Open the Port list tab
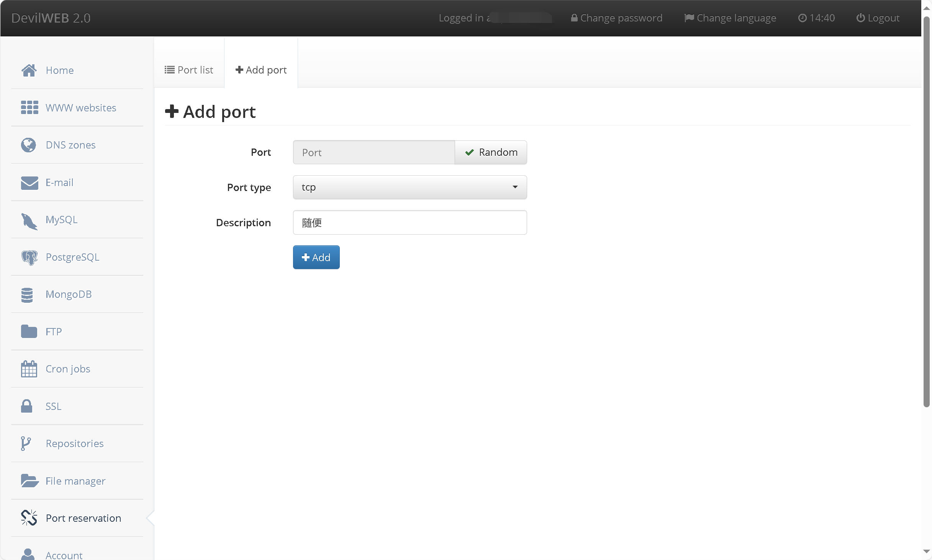Image resolution: width=932 pixels, height=560 pixels. (x=189, y=69)
